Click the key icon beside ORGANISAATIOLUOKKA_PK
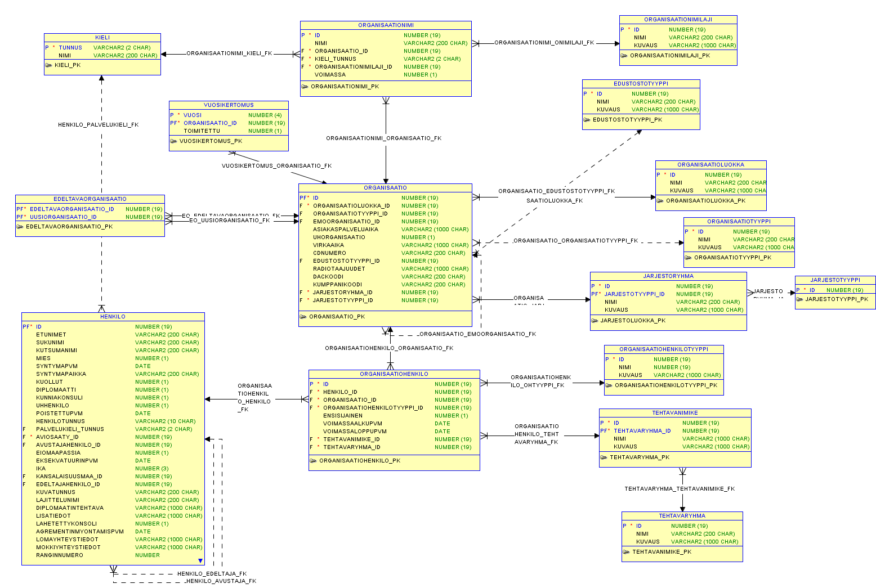Image resolution: width=876 pixels, height=588 pixels. (x=660, y=201)
